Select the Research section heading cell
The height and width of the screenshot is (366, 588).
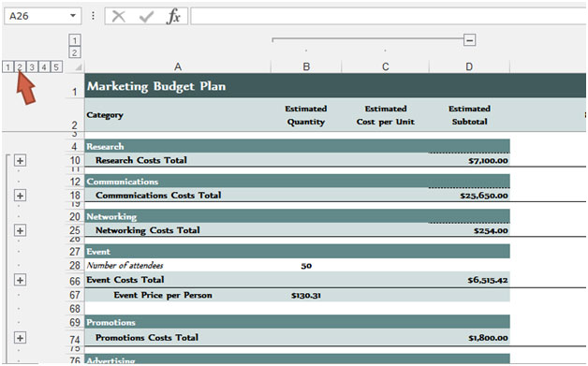pos(178,146)
